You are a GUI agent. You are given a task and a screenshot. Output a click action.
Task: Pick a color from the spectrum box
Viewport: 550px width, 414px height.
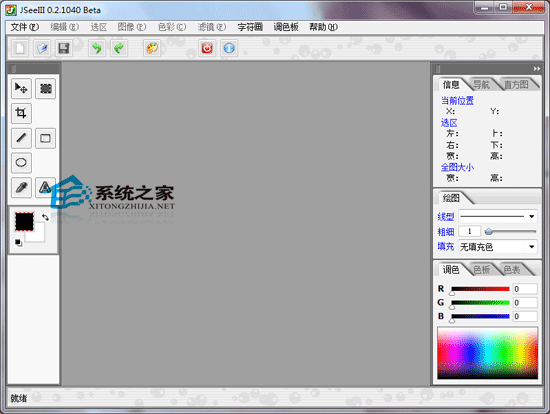coord(488,353)
